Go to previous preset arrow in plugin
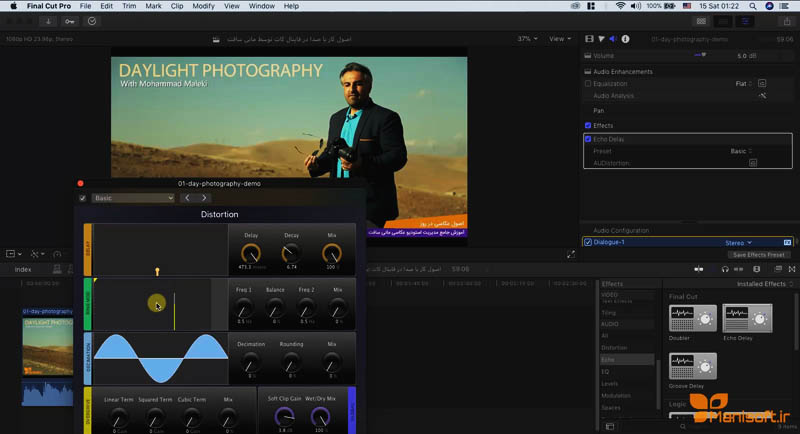Image resolution: width=800 pixels, height=434 pixels. [187, 198]
